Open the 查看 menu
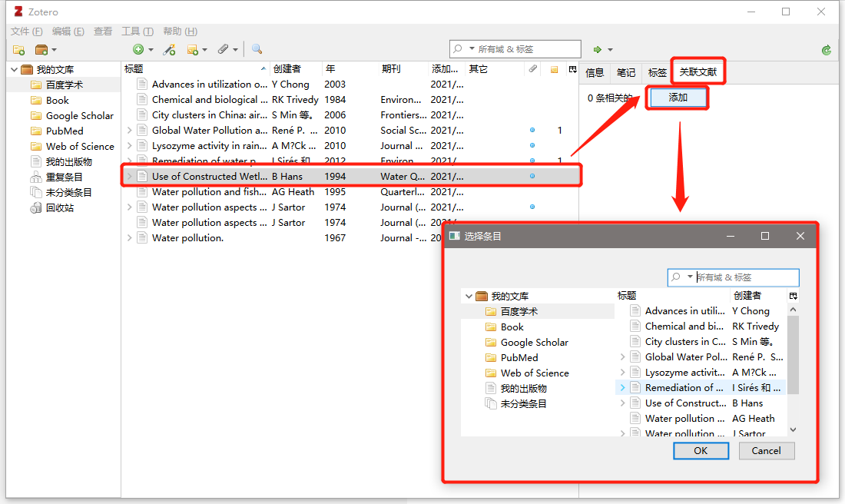The image size is (845, 504). click(103, 31)
